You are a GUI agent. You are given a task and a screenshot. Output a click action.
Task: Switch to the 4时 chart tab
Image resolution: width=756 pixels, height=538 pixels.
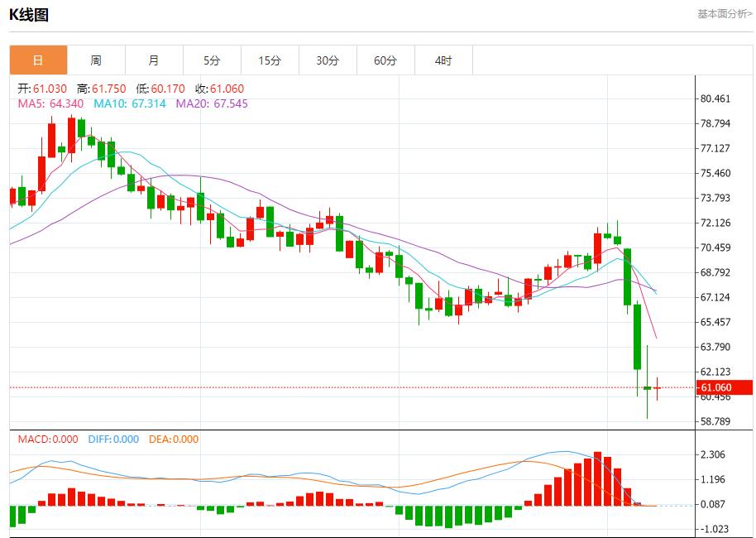[443, 60]
